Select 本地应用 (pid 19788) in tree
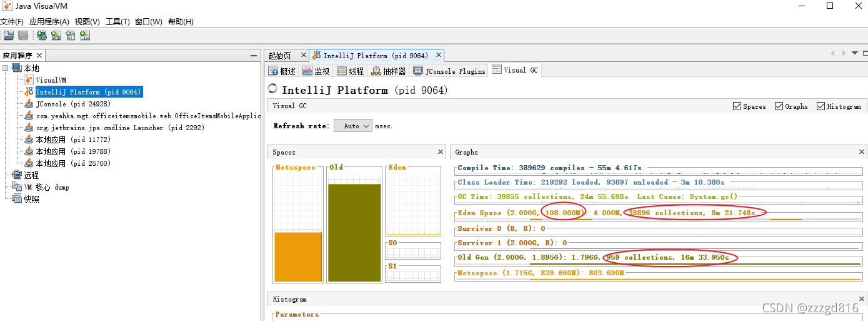 tap(73, 151)
